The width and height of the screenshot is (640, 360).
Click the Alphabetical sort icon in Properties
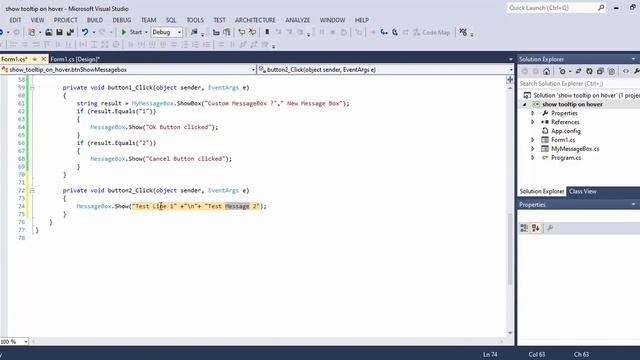pyautogui.click(x=536, y=228)
